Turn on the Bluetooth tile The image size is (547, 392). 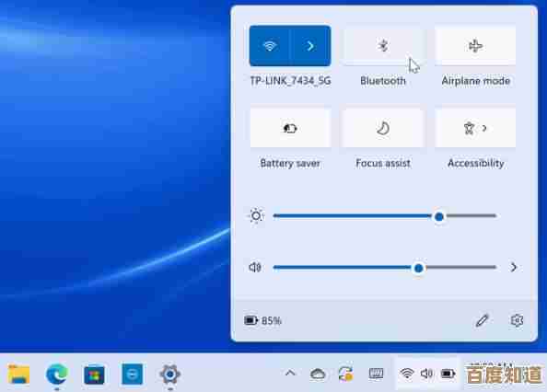point(383,46)
